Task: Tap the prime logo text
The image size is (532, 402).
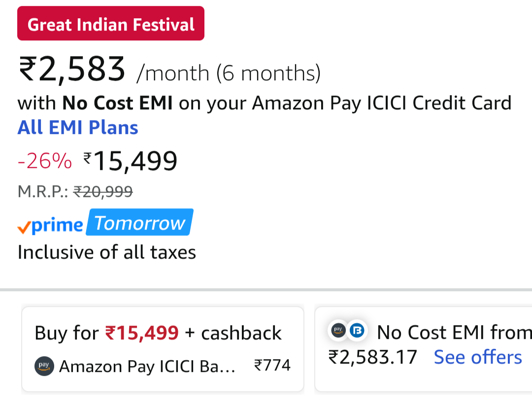Action: coord(57,225)
